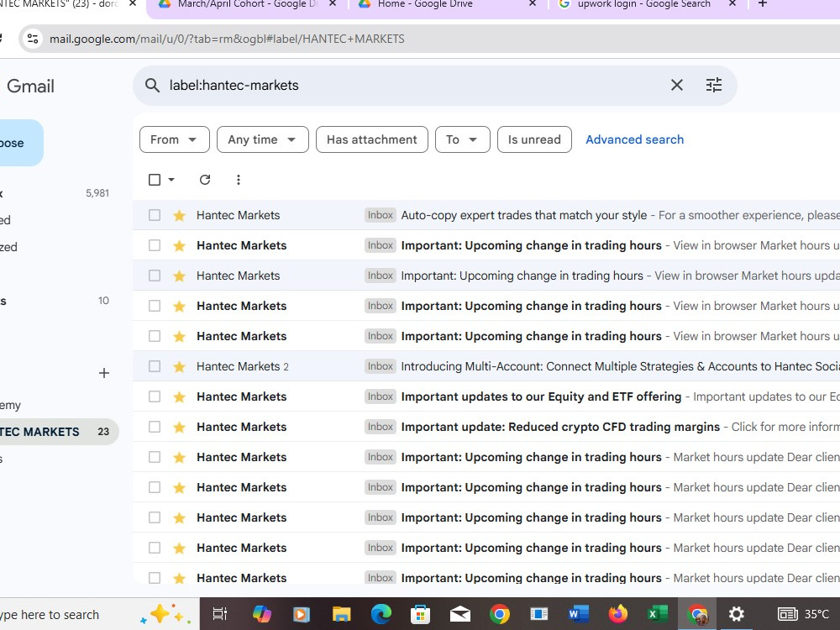
Task: Open the Any time filter dropdown
Action: point(262,139)
